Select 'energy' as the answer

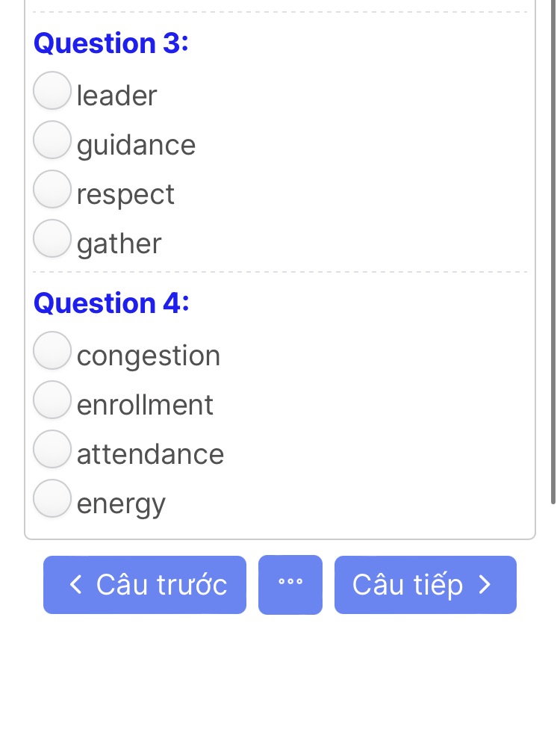(x=52, y=498)
